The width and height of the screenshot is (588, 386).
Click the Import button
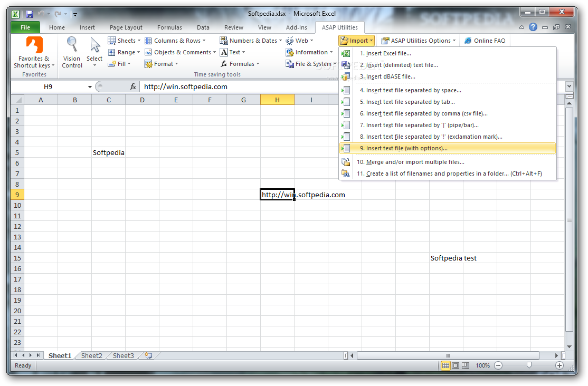coord(356,41)
